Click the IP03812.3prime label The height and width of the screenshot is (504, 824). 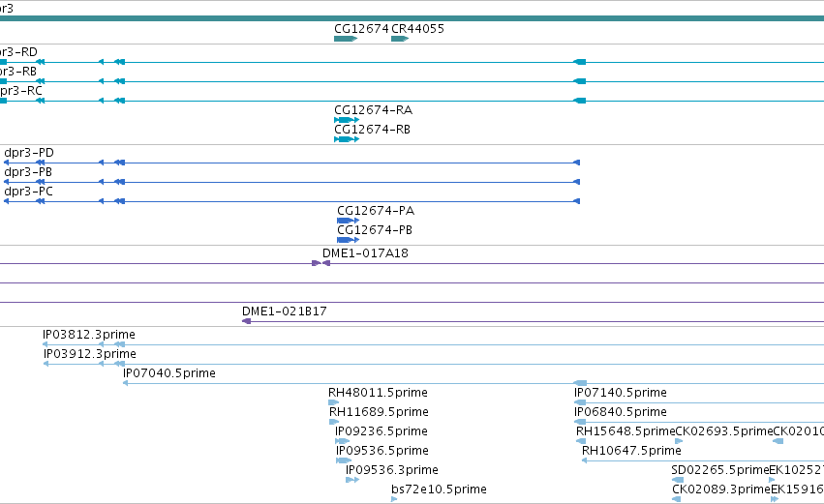pos(89,335)
